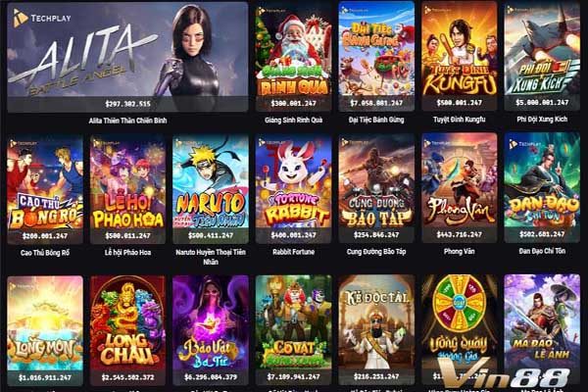Launch the Kẻ Độc Tài game tile
This screenshot has height=392, width=588.
point(376,329)
